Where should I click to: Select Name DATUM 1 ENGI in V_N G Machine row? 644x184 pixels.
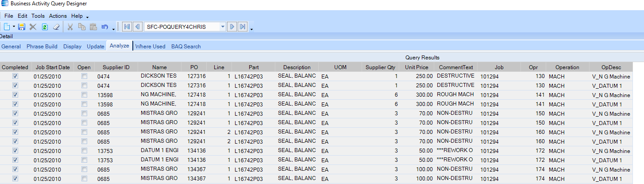(159, 150)
